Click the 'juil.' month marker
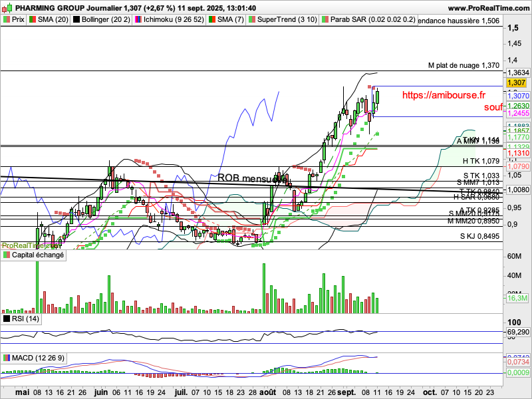Viewport: 532px width, 399px height. 181,392
